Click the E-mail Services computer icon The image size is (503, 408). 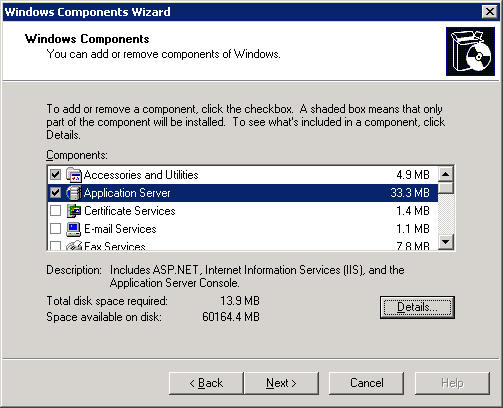point(74,229)
